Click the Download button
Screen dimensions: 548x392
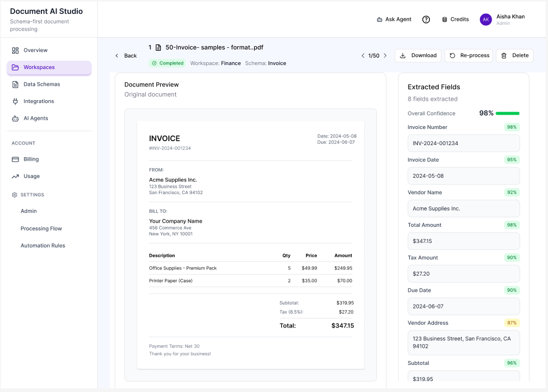point(418,55)
